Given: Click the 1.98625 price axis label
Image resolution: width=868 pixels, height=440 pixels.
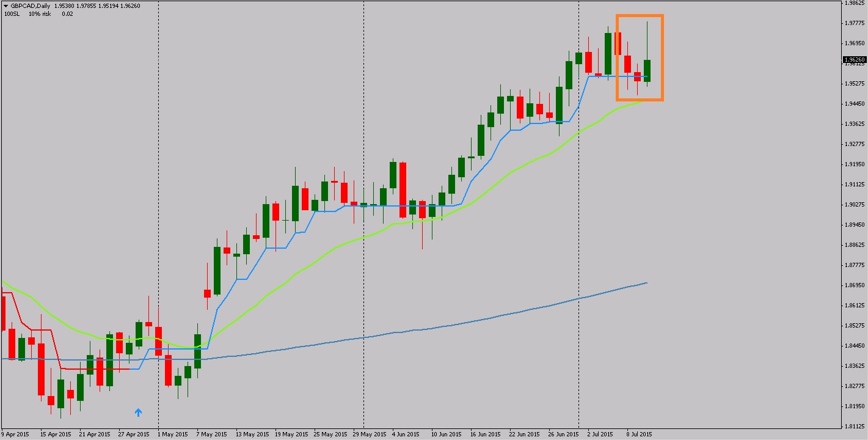Looking at the screenshot, I should (854, 3).
